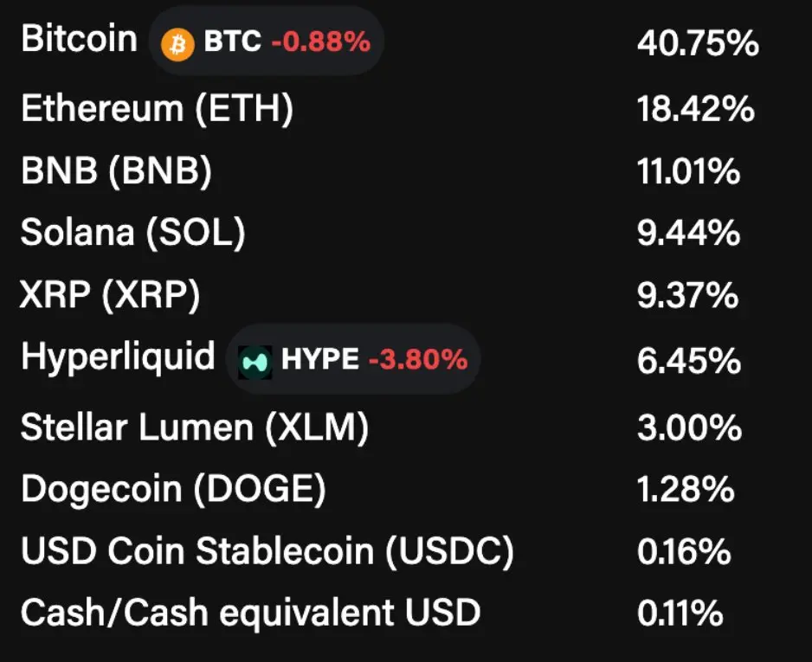This screenshot has height=662, width=812.
Task: Click the 6.45% Hyperliquid allocation value
Action: [689, 361]
